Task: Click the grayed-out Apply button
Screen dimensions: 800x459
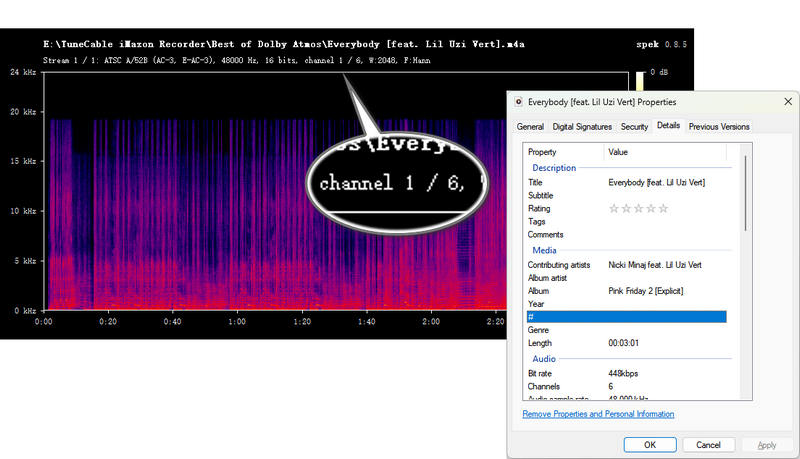Action: click(x=767, y=445)
